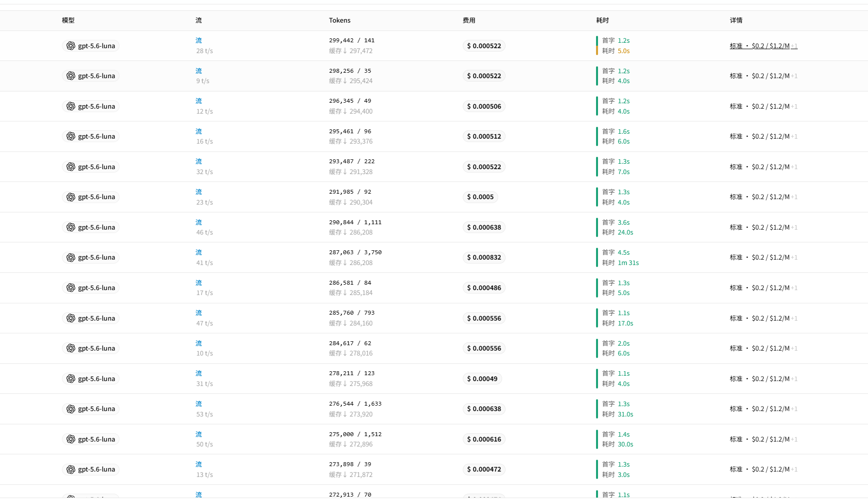Image resolution: width=868 pixels, height=504 pixels.
Task: Select the token count 287,063 / 3,750
Action: click(355, 252)
